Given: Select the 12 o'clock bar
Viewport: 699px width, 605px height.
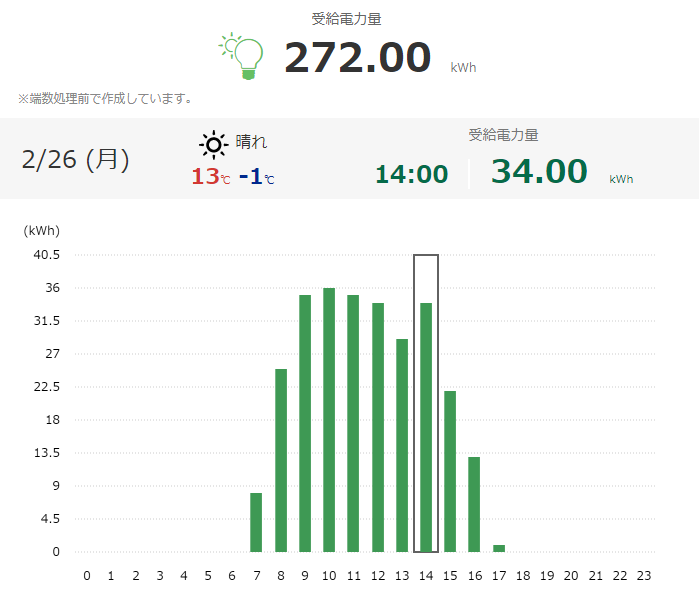Looking at the screenshot, I should [x=378, y=427].
